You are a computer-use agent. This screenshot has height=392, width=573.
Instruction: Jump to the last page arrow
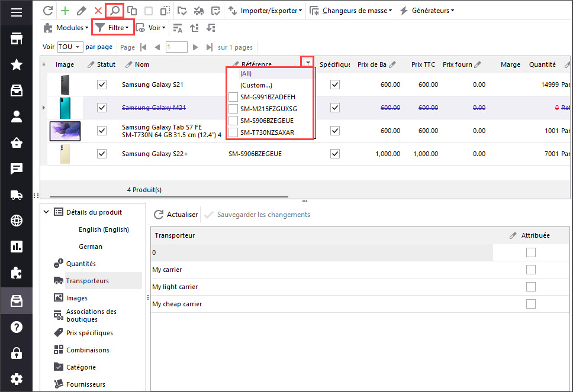pyautogui.click(x=210, y=47)
